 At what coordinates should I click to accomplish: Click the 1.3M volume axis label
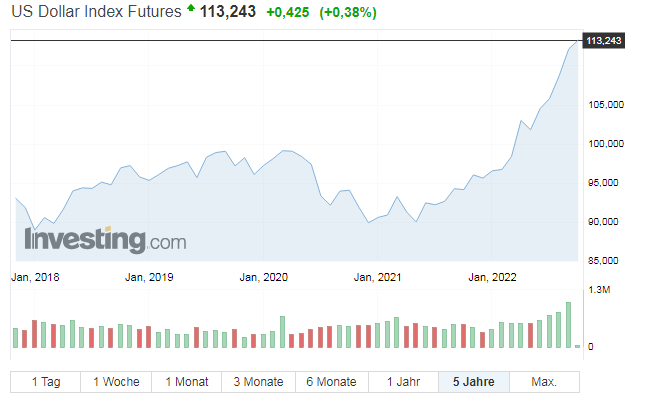pyautogui.click(x=600, y=289)
